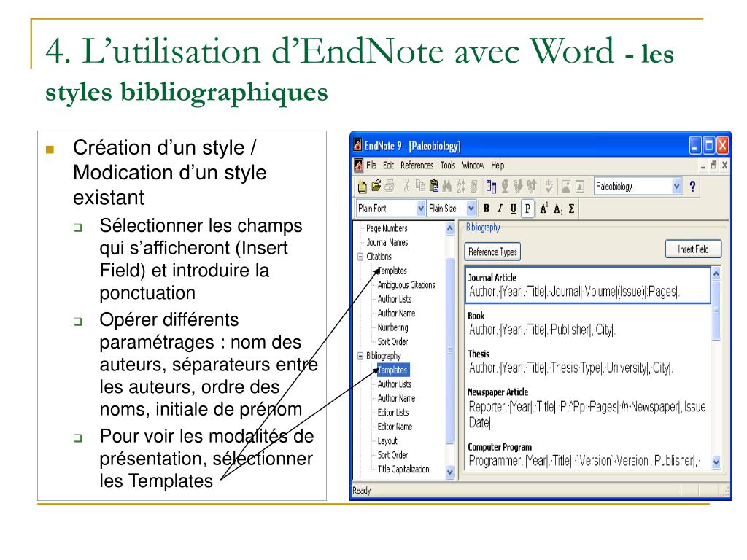
Task: Select Editor Lists in the tree
Action: [393, 413]
